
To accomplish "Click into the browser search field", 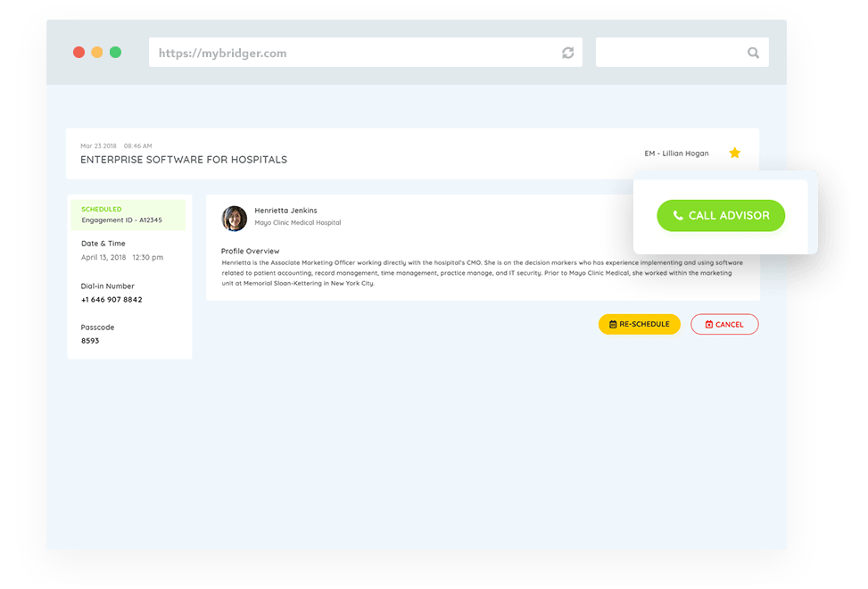I will [669, 54].
